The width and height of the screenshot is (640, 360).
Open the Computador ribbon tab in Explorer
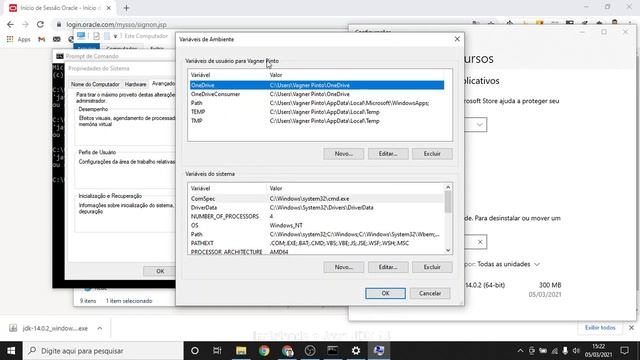tap(121, 48)
